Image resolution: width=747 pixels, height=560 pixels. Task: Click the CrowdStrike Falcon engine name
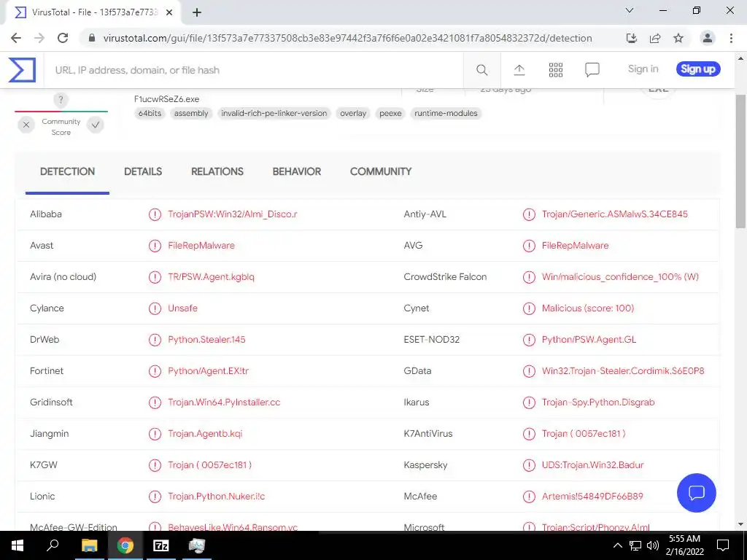point(445,277)
